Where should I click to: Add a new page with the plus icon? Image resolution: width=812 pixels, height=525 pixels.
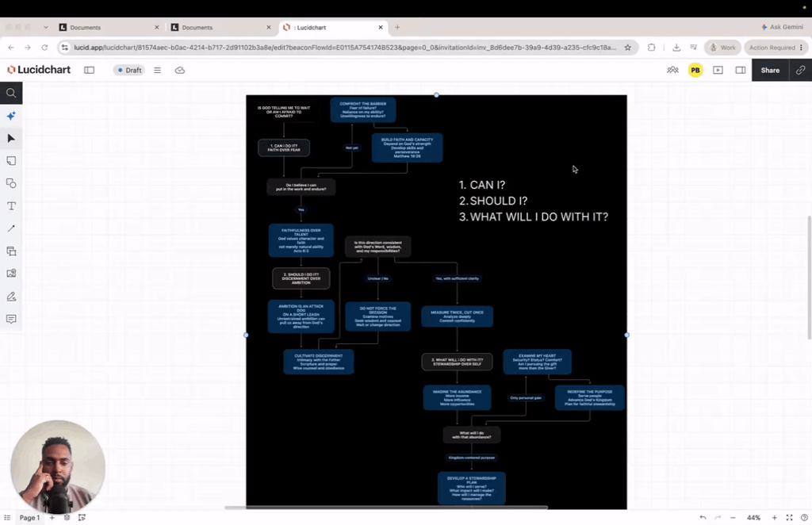tap(52, 517)
